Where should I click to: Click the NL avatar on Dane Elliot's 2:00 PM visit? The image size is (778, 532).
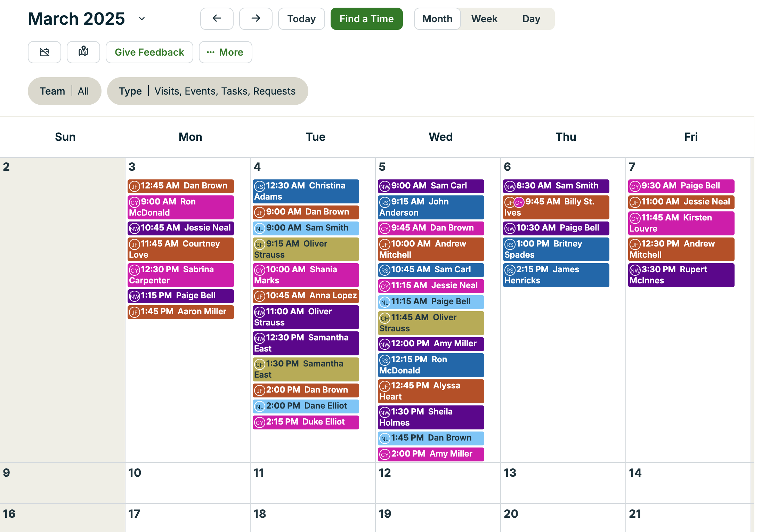260,406
